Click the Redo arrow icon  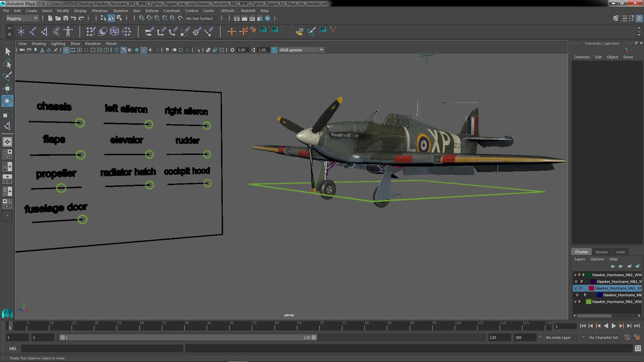click(81, 18)
